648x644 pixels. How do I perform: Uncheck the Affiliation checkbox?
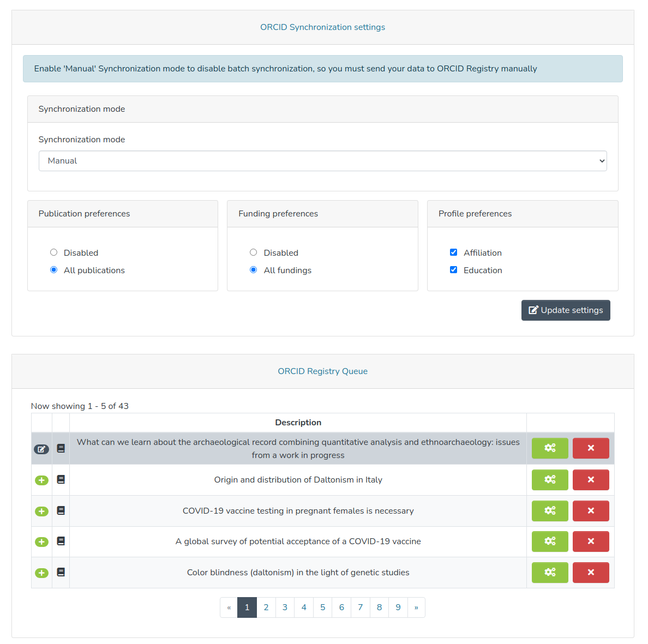453,252
